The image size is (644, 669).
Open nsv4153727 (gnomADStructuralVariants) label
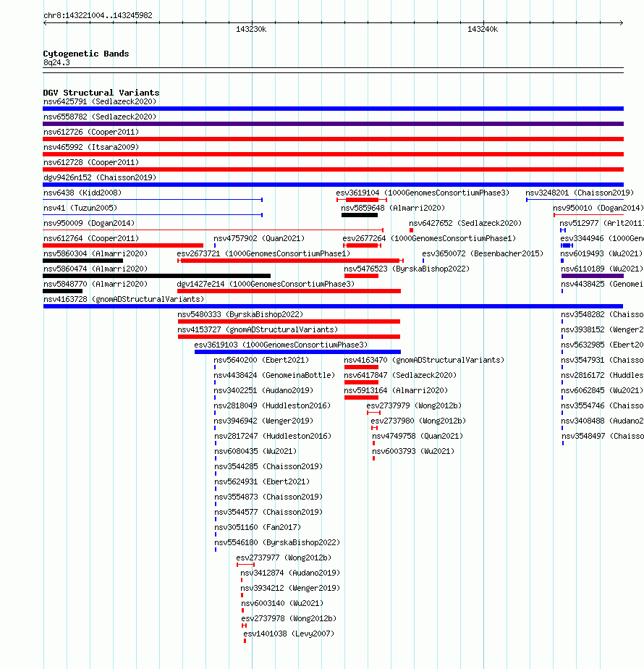click(258, 330)
